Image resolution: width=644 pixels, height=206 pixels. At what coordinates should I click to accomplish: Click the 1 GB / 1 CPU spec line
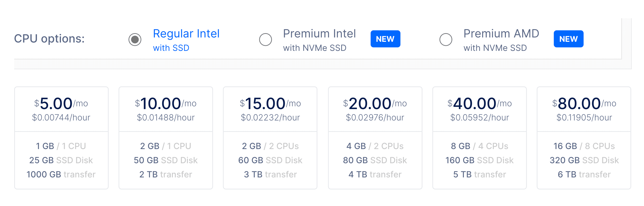click(61, 146)
